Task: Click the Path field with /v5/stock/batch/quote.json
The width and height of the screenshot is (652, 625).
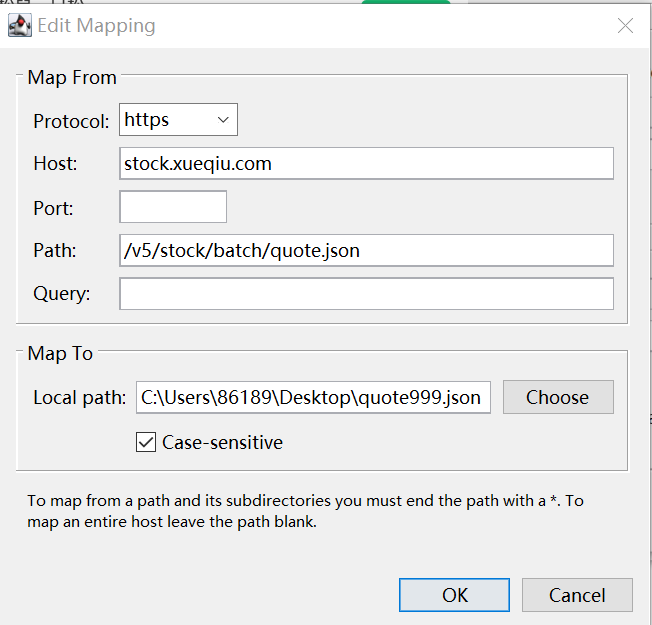Action: click(366, 250)
